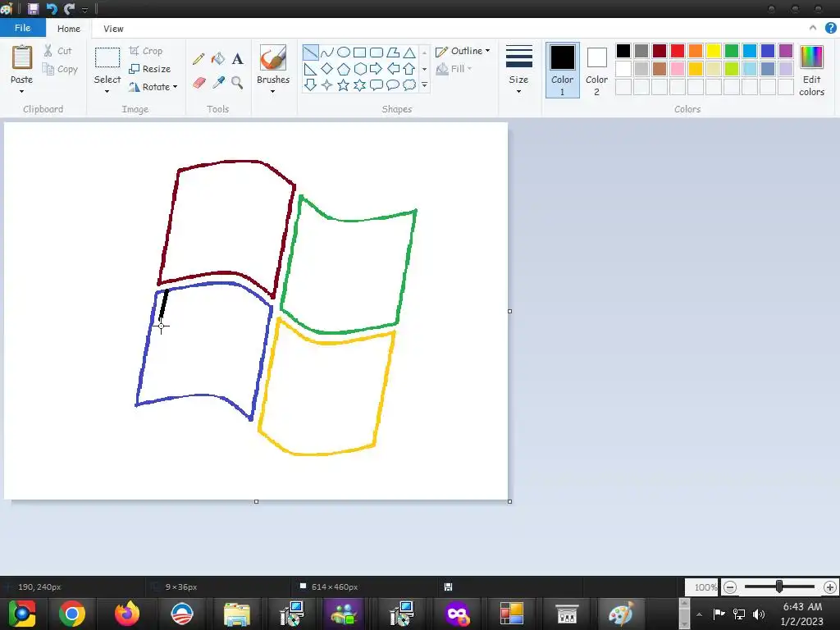Pick the Oval shape
Viewport: 840px width, 630px height.
pyautogui.click(x=344, y=52)
